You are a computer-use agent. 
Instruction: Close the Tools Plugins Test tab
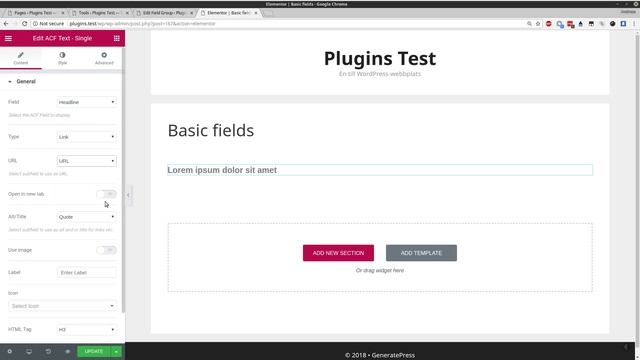point(127,13)
